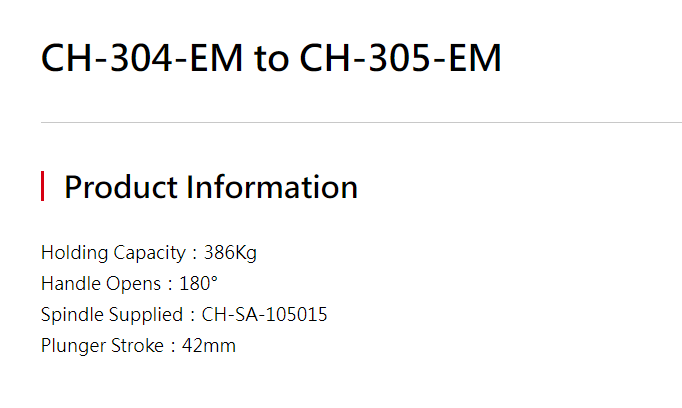Select the Spindle Supplied label

pyautogui.click(x=112, y=314)
